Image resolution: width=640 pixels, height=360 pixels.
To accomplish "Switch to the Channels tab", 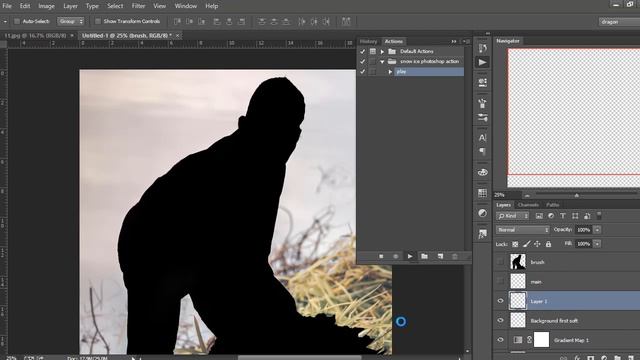I will pos(528,205).
